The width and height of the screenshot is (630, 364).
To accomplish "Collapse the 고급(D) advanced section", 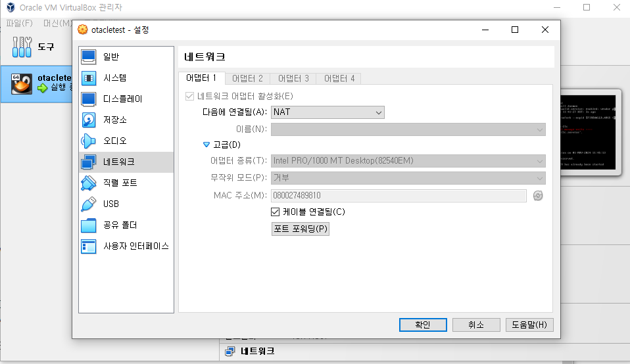I will (x=206, y=145).
